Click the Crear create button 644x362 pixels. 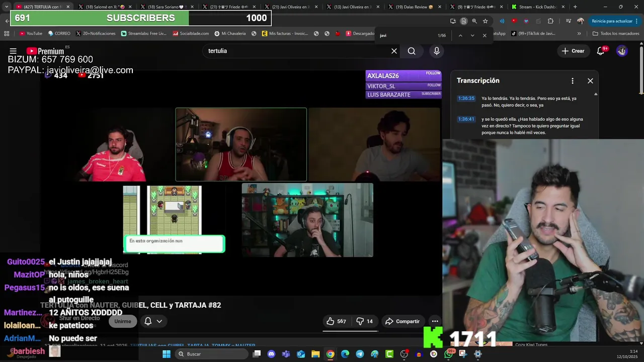click(x=573, y=51)
